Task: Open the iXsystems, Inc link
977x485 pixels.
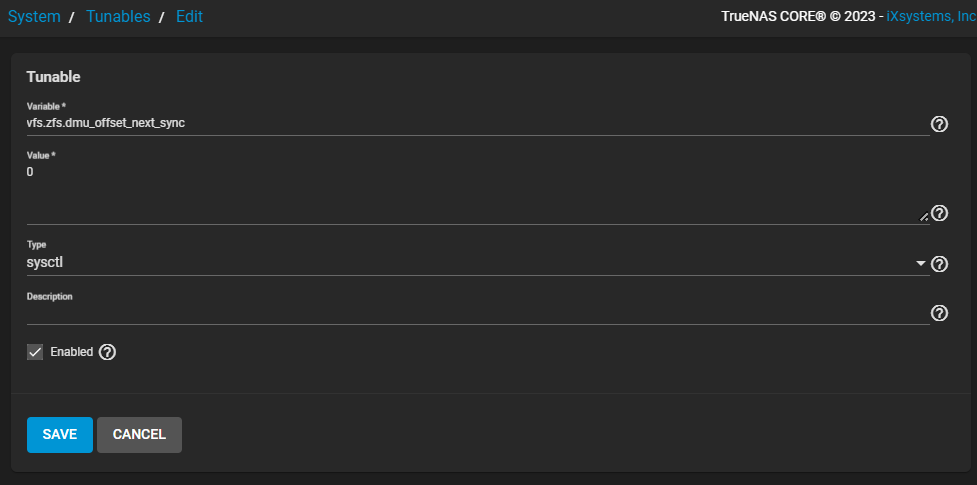Action: [x=931, y=17]
